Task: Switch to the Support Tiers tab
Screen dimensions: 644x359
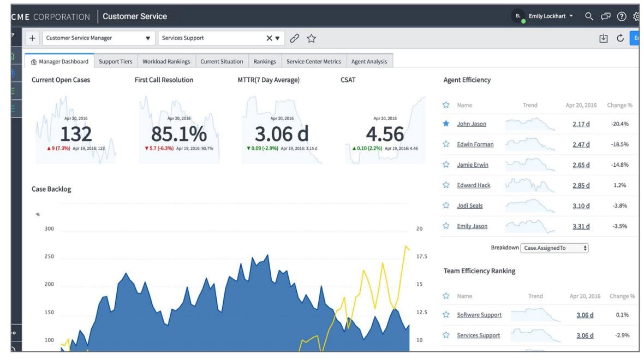Action: (x=115, y=62)
